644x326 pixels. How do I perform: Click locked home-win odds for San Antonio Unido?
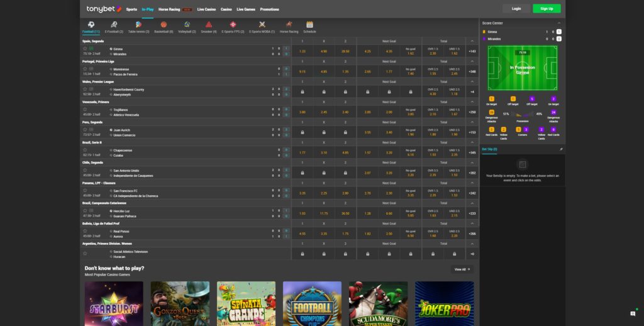(x=303, y=172)
